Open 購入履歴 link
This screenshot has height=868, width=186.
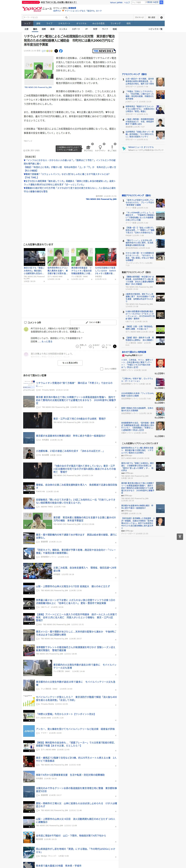[152, 18]
